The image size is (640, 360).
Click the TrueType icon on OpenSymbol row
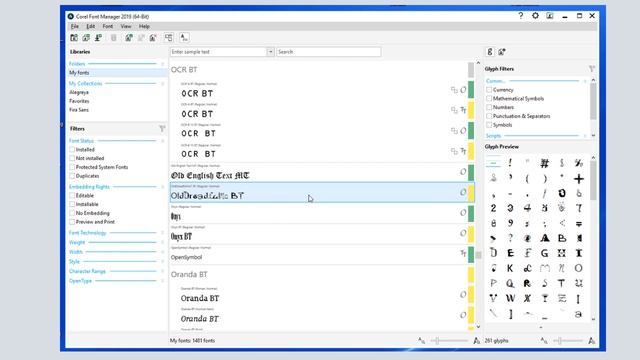click(463, 253)
